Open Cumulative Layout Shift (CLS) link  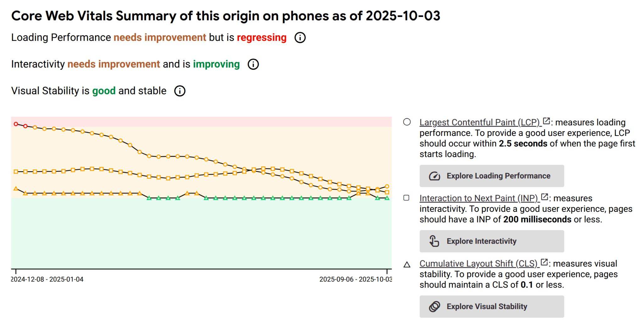pyautogui.click(x=478, y=264)
